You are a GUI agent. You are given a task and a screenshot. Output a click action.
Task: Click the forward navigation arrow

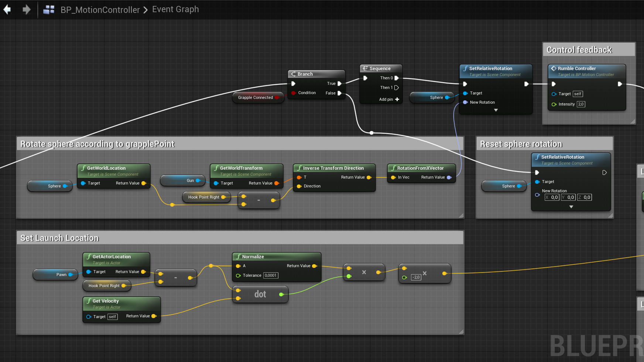tap(26, 10)
